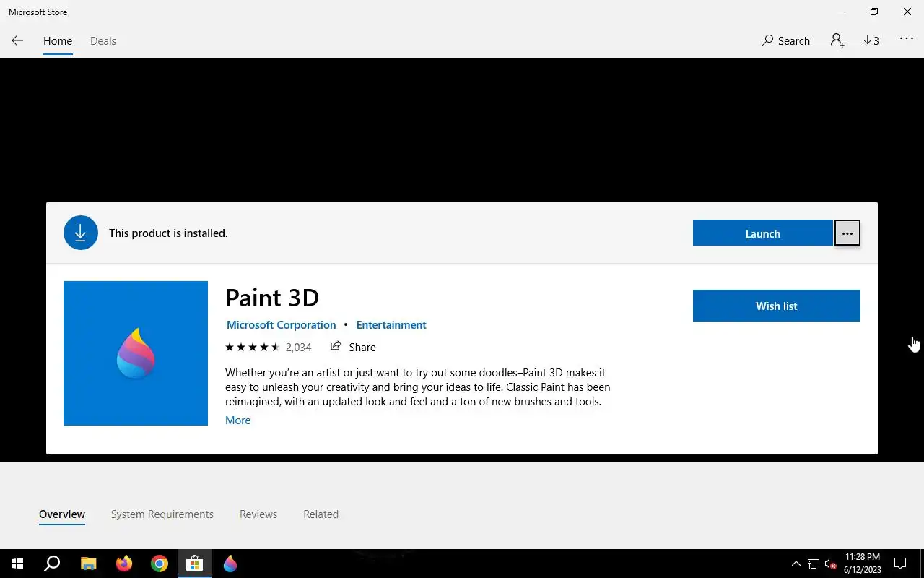Click the blue download status icon
Image resolution: width=924 pixels, height=578 pixels.
[x=81, y=233]
